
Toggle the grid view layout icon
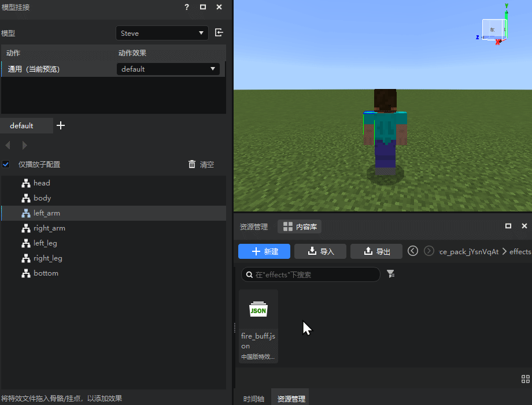click(x=526, y=379)
